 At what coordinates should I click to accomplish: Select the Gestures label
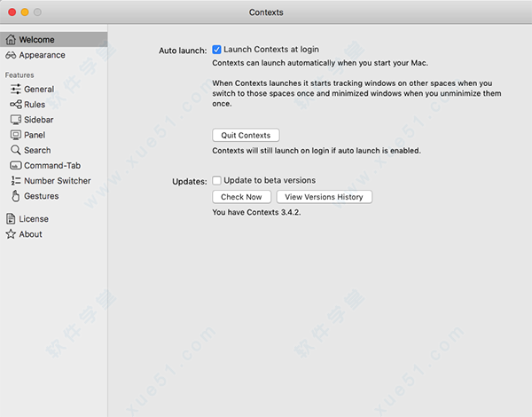[x=42, y=196]
